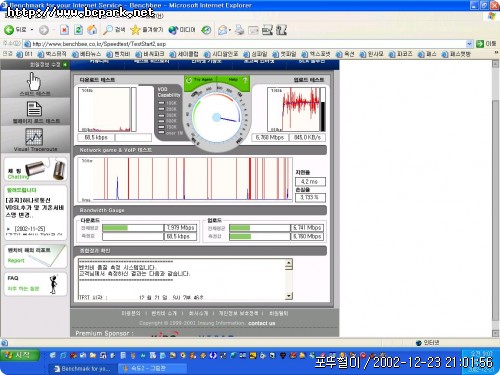
Task: Switch to the Benchmark taskbar window button
Action: pyautogui.click(x=83, y=368)
